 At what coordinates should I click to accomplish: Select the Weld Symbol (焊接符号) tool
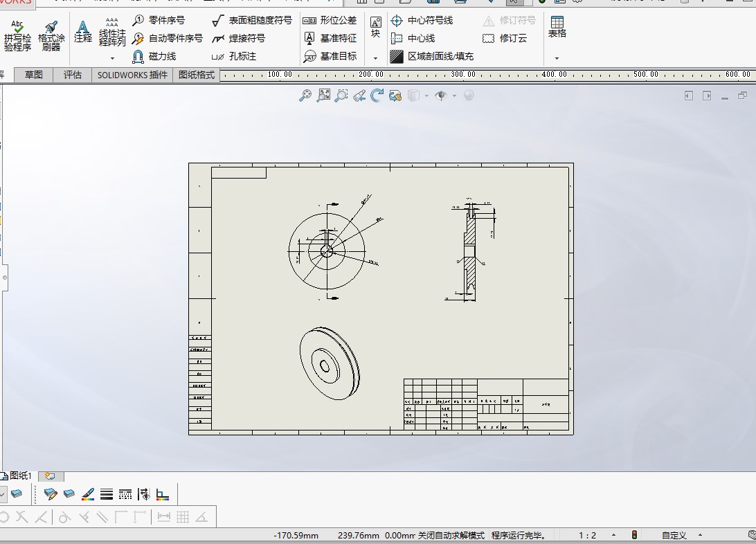(x=239, y=39)
